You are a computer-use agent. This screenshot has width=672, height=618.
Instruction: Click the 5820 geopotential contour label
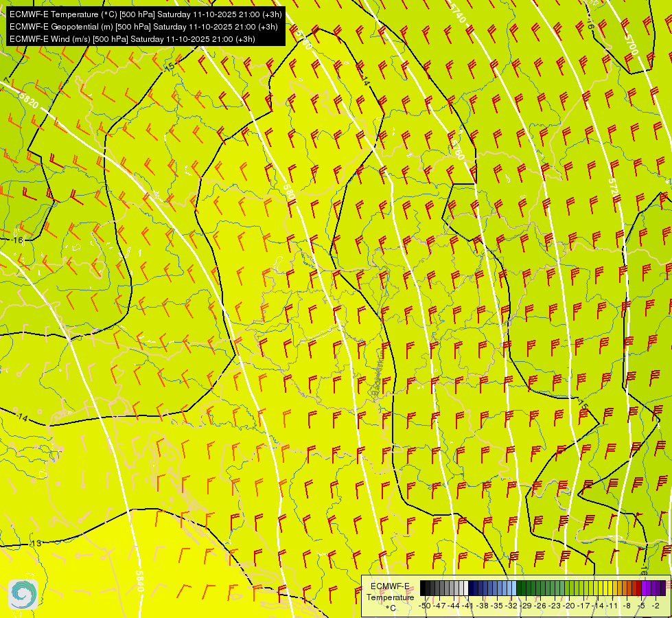tap(29, 101)
